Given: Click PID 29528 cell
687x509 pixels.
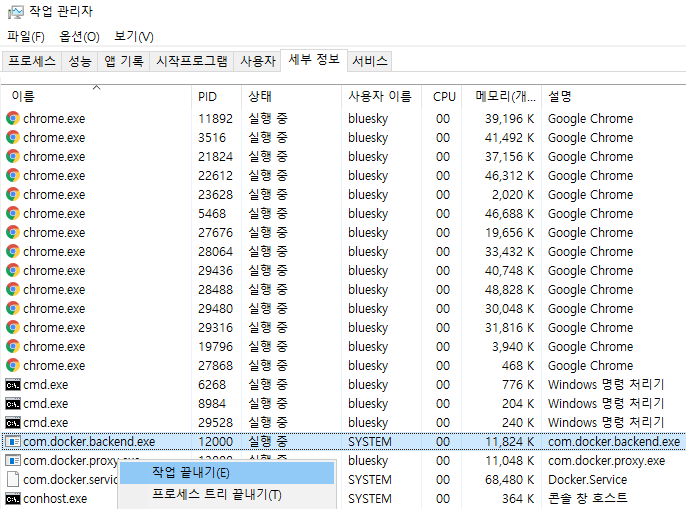Looking at the screenshot, I should point(215,423).
